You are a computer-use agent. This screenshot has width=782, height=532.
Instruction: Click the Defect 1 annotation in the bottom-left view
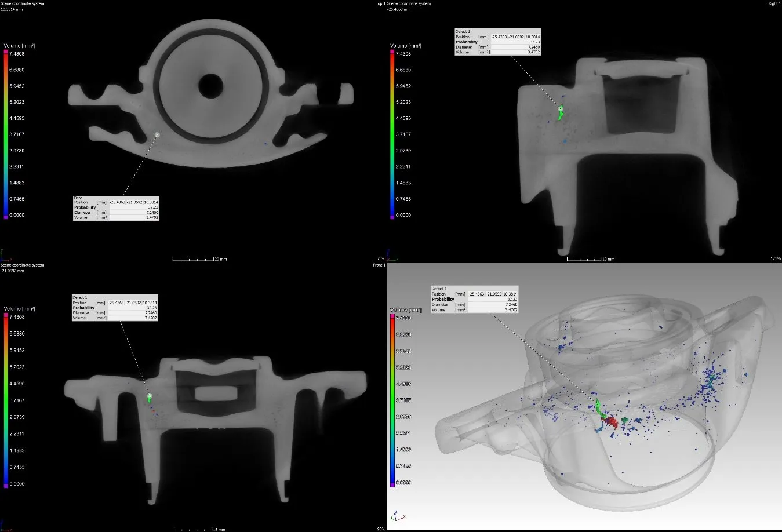click(x=115, y=308)
